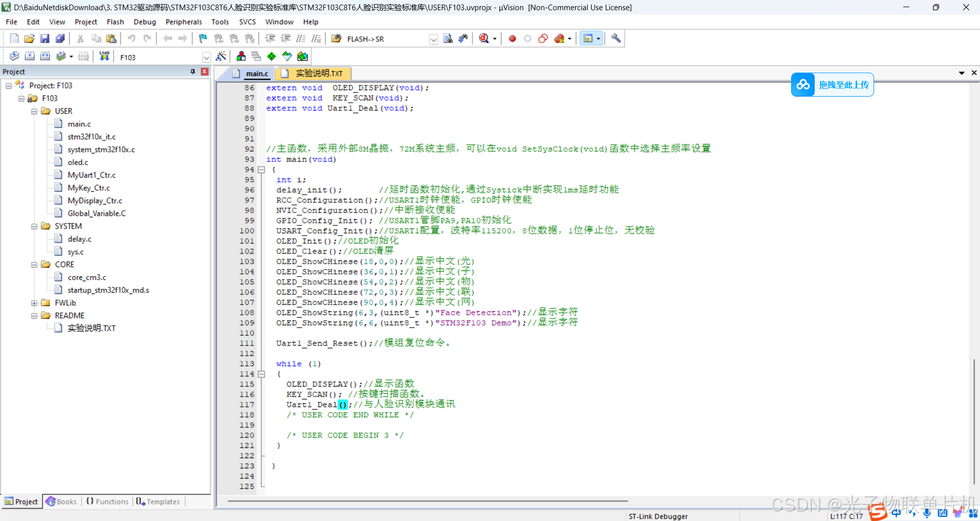Close the Project panel
Viewport: 980px width, 521px height.
click(205, 72)
